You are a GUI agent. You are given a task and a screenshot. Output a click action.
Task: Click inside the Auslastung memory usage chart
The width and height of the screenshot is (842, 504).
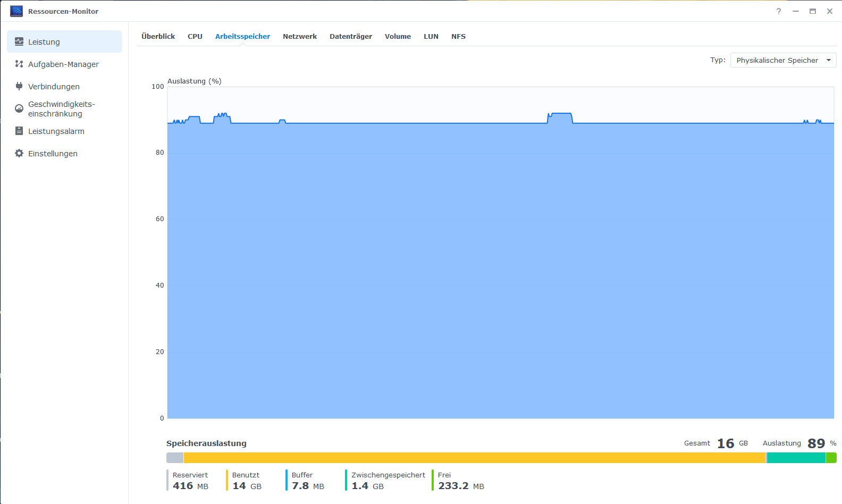click(500, 266)
